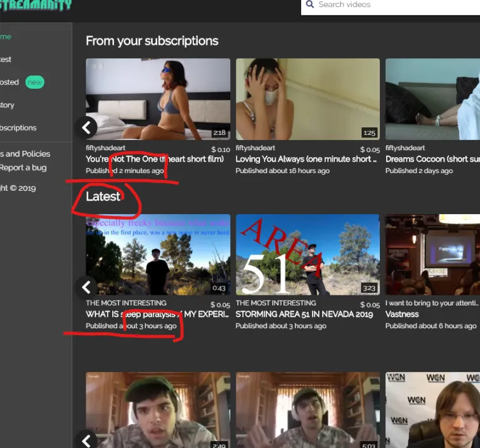480x448 pixels.
Task: Open the Area 51 video thumbnail
Action: click(x=308, y=255)
